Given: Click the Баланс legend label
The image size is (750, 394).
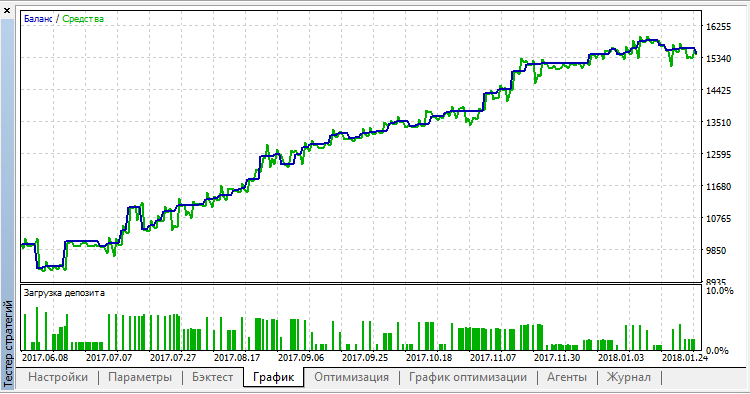Looking at the screenshot, I should point(38,19).
